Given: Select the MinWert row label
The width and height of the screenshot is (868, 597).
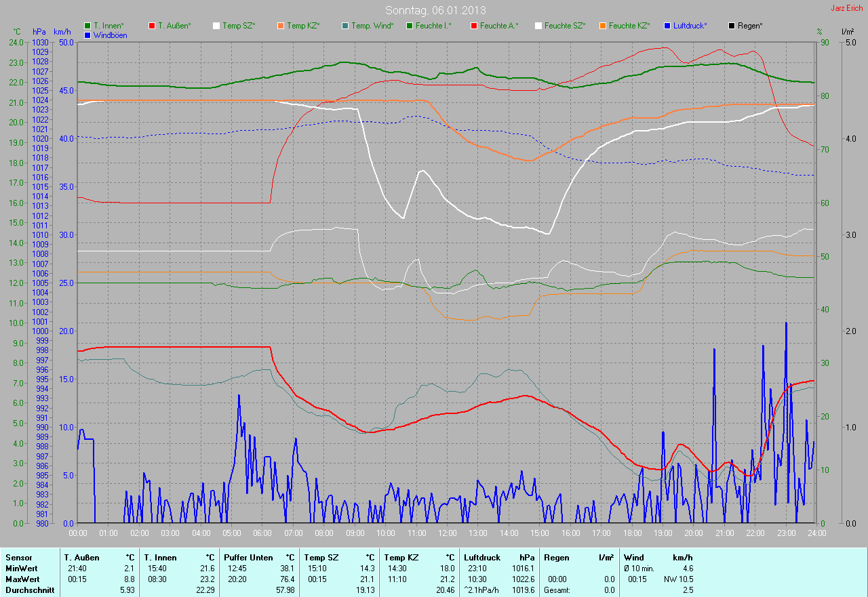Looking at the screenshot, I should click(x=20, y=569).
